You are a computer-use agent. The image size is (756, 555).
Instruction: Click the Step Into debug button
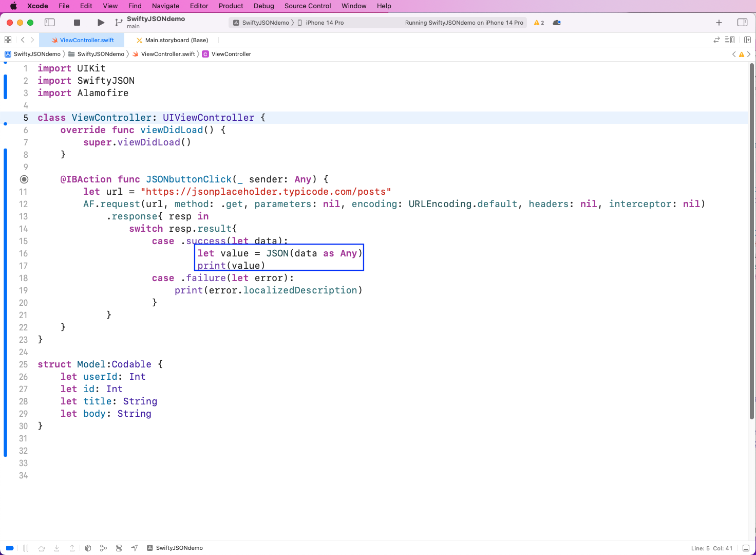pos(57,548)
